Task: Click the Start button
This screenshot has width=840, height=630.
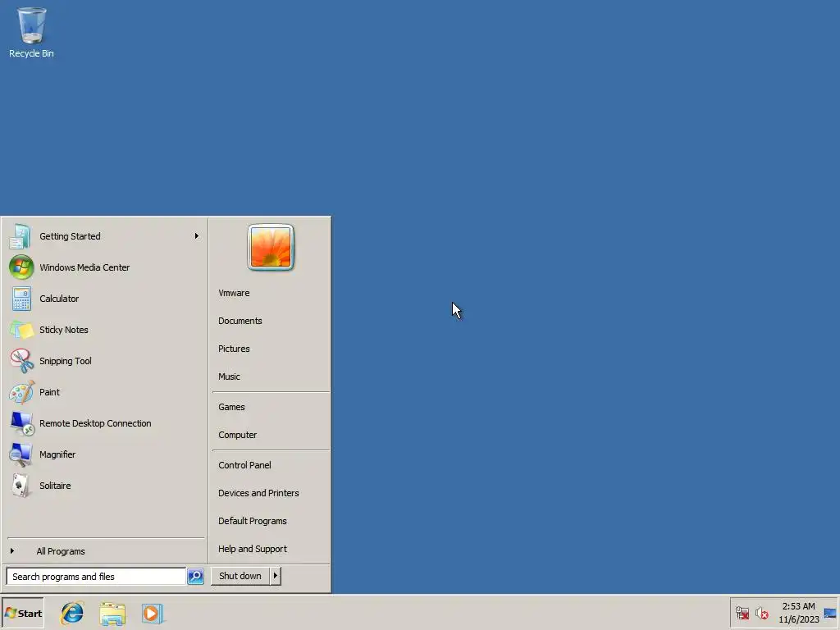Action: (23, 613)
